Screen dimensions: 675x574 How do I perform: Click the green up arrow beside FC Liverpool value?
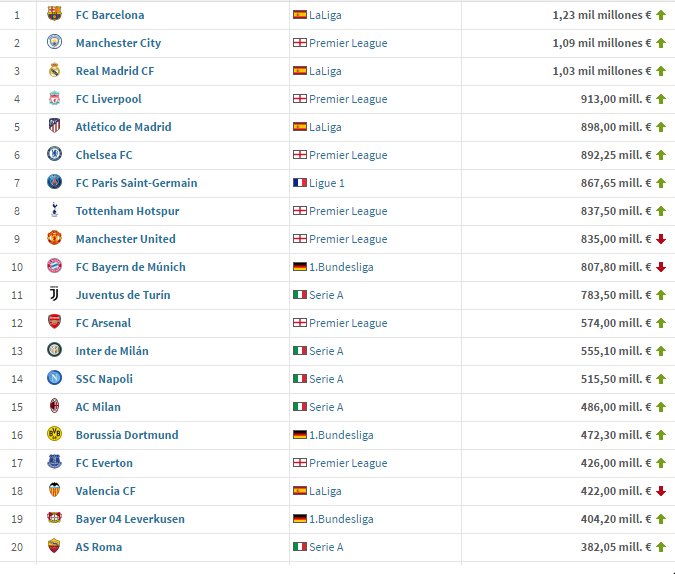pyautogui.click(x=661, y=99)
